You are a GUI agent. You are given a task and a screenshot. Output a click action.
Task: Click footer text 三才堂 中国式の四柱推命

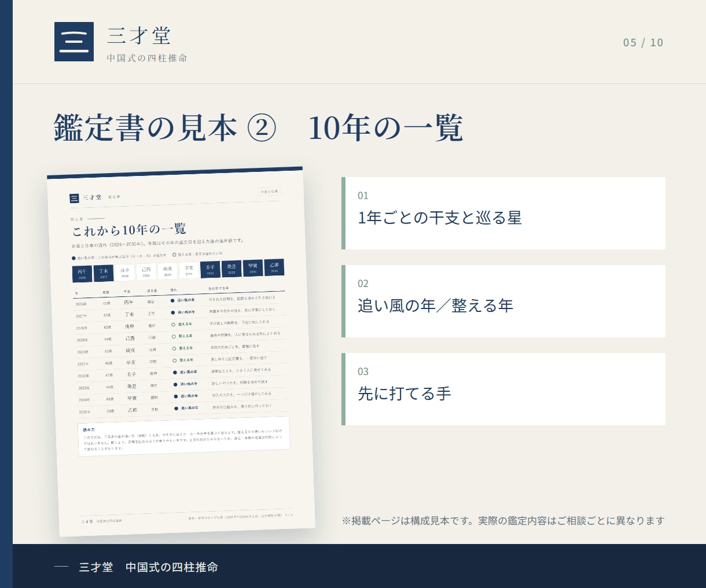(149, 567)
